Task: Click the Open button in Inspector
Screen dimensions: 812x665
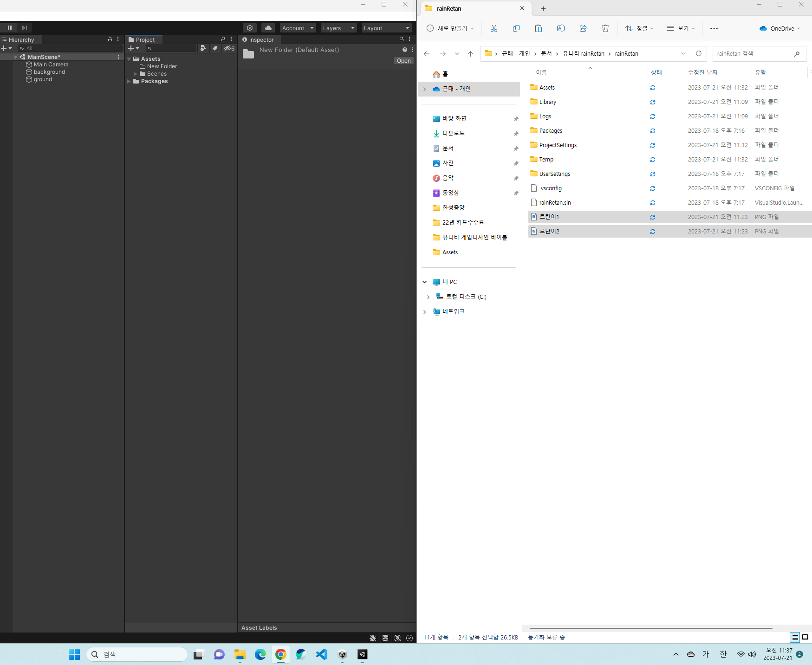Action: pos(404,61)
